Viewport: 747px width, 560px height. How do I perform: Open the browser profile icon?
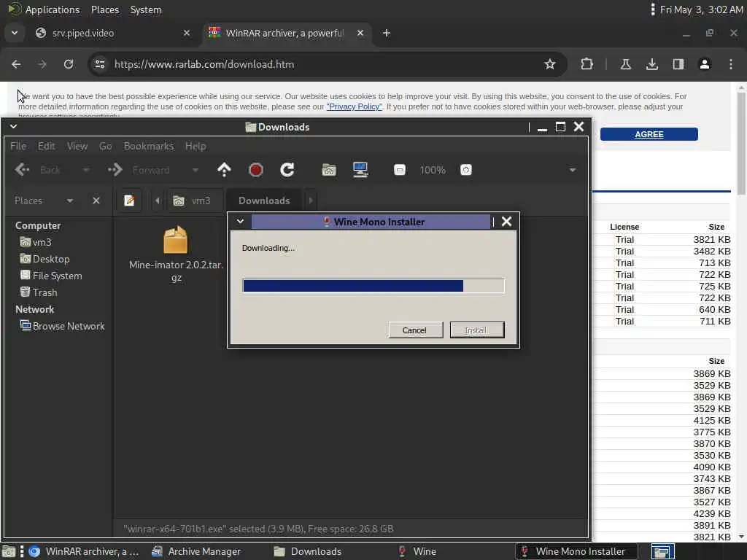(705, 64)
